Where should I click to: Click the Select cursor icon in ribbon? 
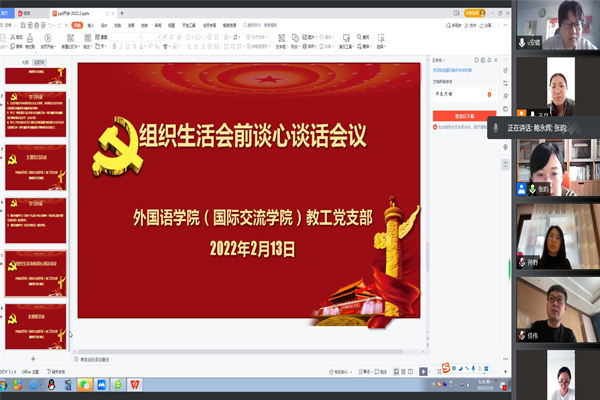381,38
